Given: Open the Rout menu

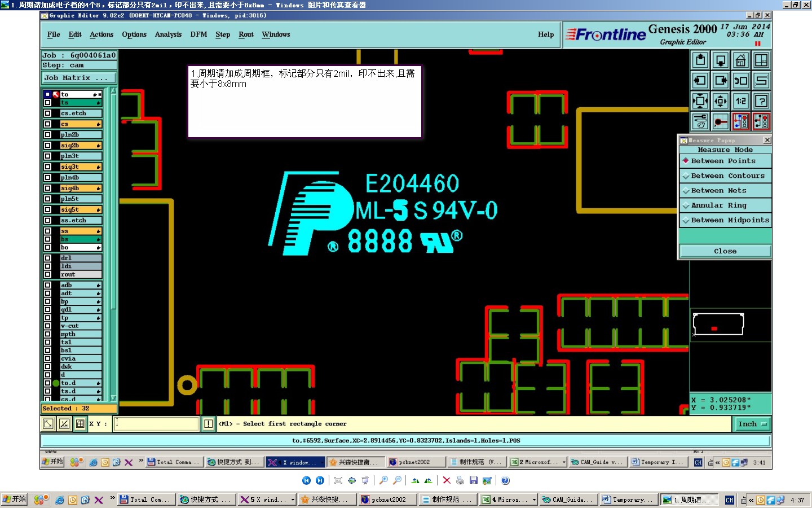Looking at the screenshot, I should [246, 34].
